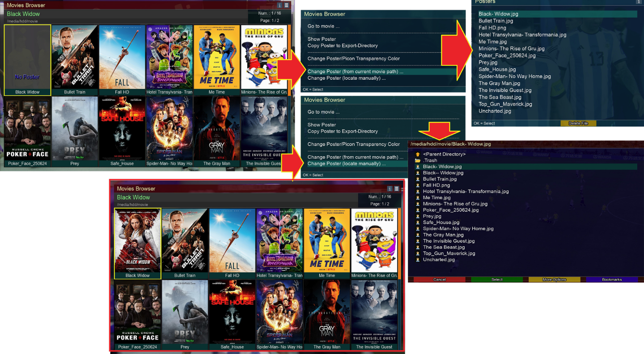Select The Sea Beast.jpg in the Posters list
644x354 pixels.
(x=500, y=97)
